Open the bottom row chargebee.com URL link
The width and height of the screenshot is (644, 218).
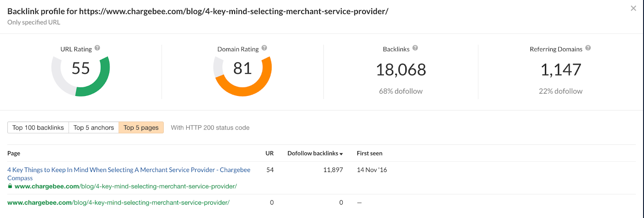click(118, 202)
